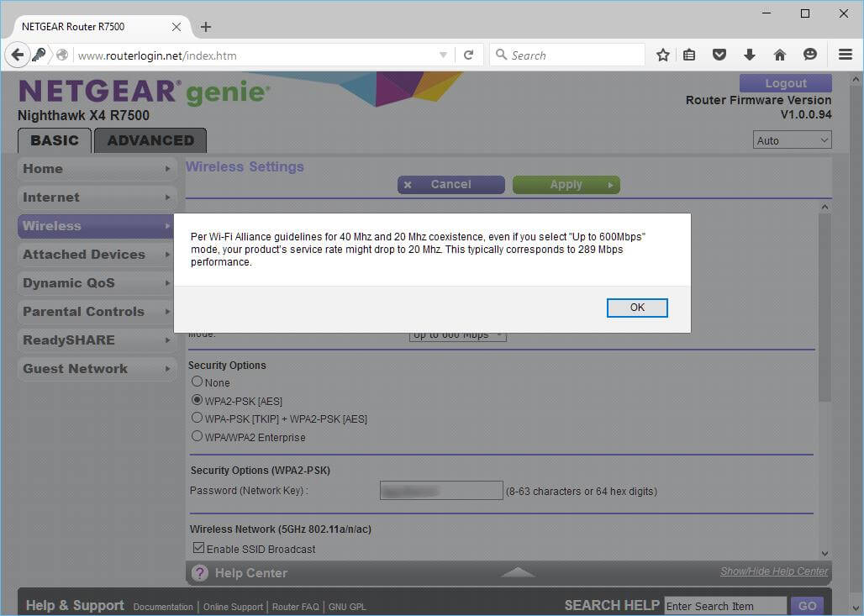Open the Pocket icon in the toolbar
The height and width of the screenshot is (616, 864).
[719, 55]
